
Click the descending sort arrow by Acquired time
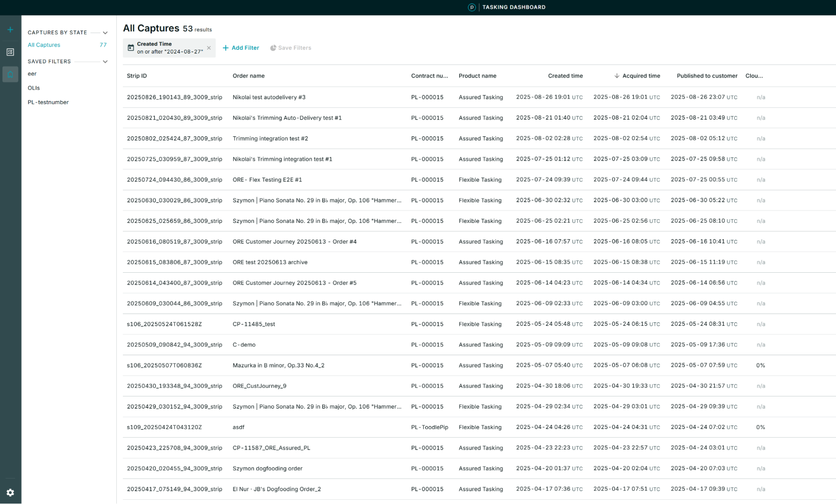[616, 76]
